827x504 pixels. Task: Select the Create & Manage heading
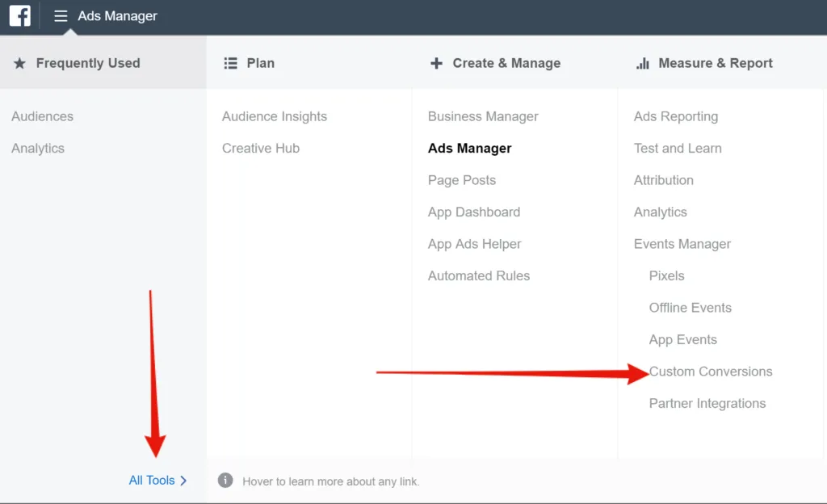point(506,63)
